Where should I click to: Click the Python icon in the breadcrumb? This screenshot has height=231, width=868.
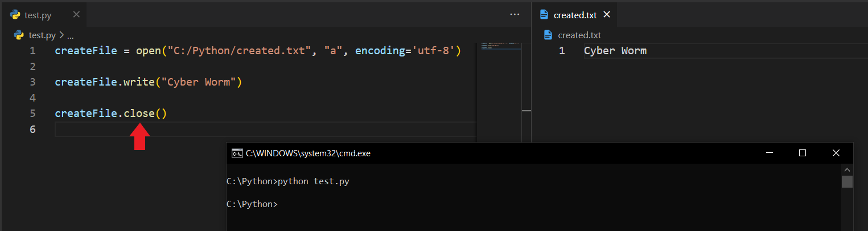point(19,35)
